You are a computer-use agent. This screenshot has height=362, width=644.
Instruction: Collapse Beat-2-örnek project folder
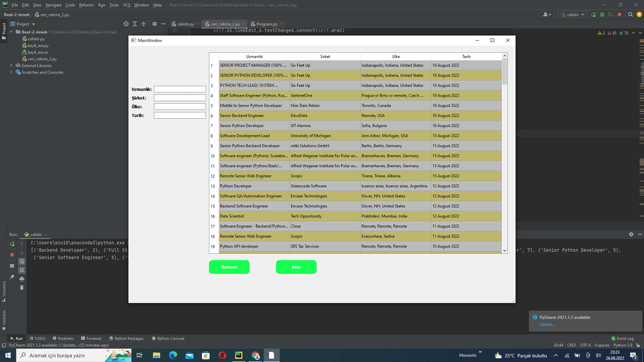(x=11, y=32)
